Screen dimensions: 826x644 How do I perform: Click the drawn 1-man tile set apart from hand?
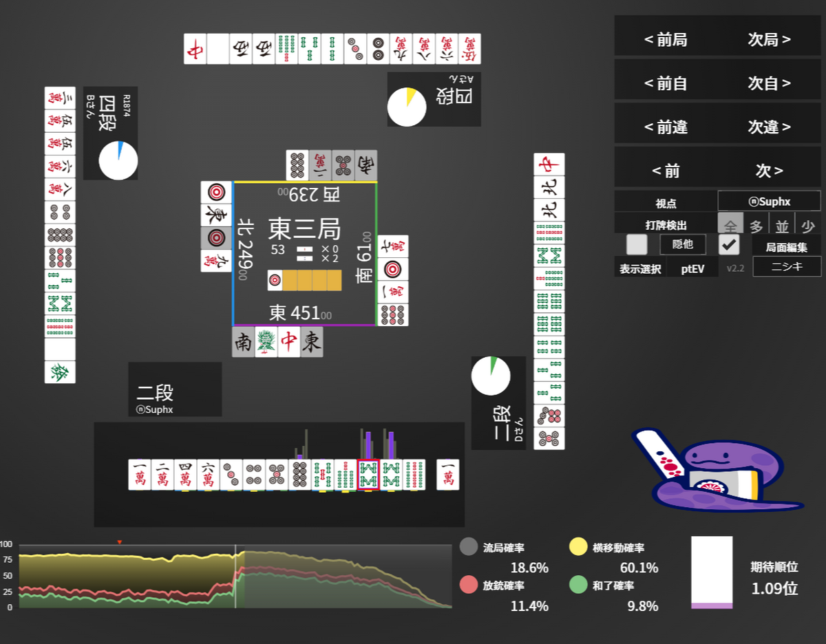tap(448, 475)
